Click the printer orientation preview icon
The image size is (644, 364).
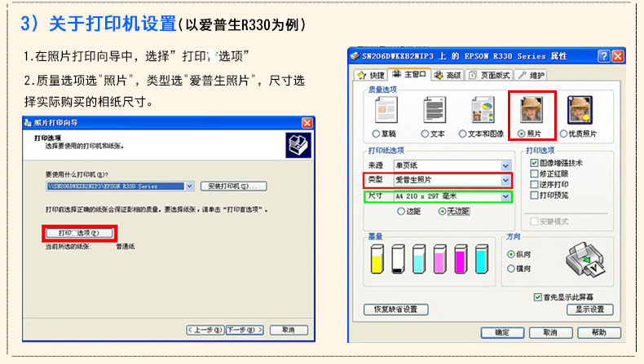(x=584, y=261)
